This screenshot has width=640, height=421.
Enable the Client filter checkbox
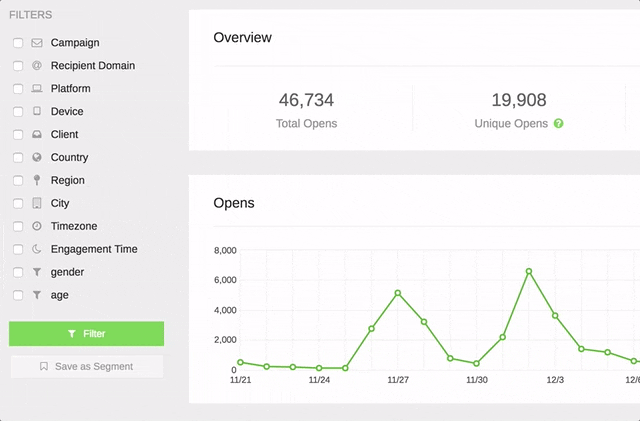point(18,134)
